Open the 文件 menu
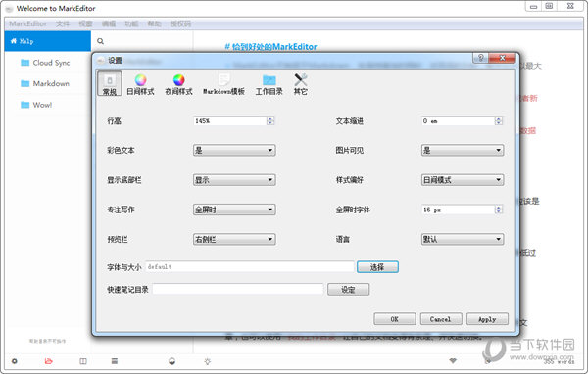The height and width of the screenshot is (374, 588). [63, 23]
